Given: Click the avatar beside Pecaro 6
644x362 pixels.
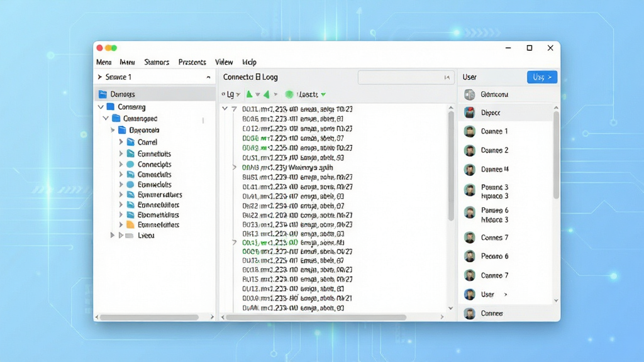Looking at the screenshot, I should point(470,256).
